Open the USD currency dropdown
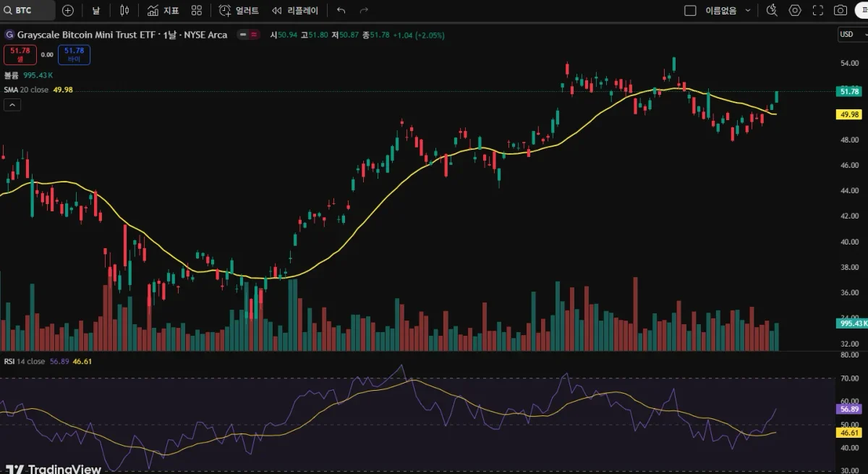Image resolution: width=868 pixels, height=474 pixels. click(x=849, y=34)
